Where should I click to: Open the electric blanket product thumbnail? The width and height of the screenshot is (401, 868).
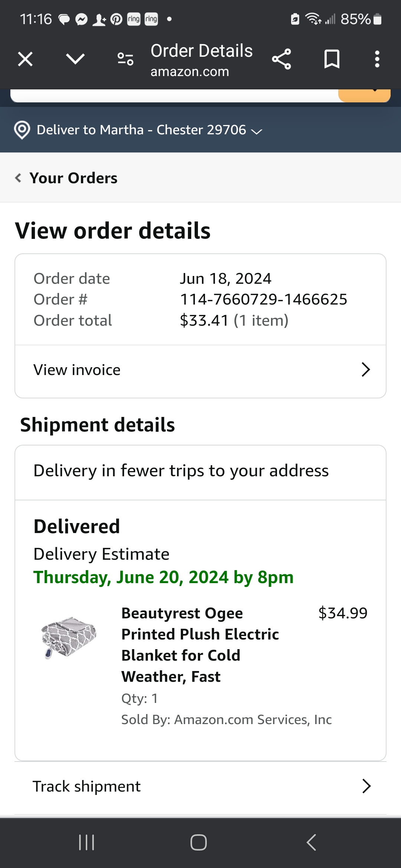click(x=69, y=638)
